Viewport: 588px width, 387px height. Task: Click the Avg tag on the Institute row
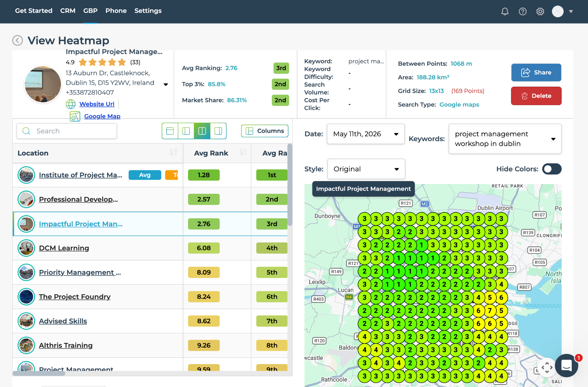coord(145,175)
